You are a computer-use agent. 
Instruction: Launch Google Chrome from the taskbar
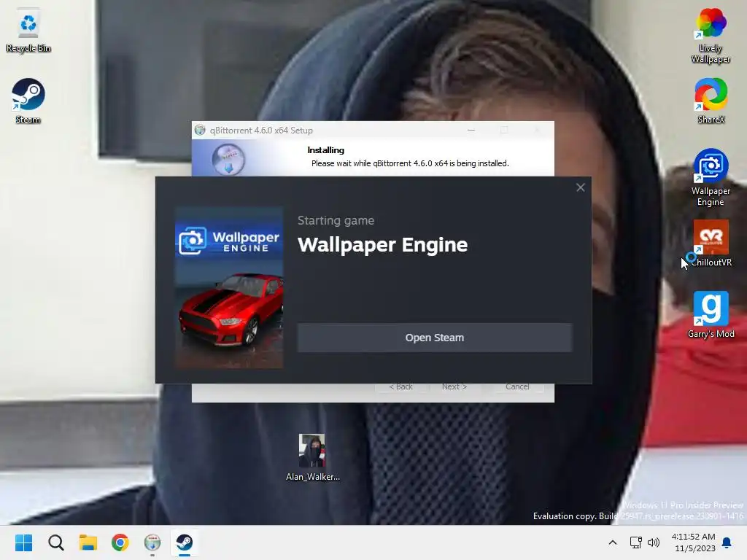point(120,542)
